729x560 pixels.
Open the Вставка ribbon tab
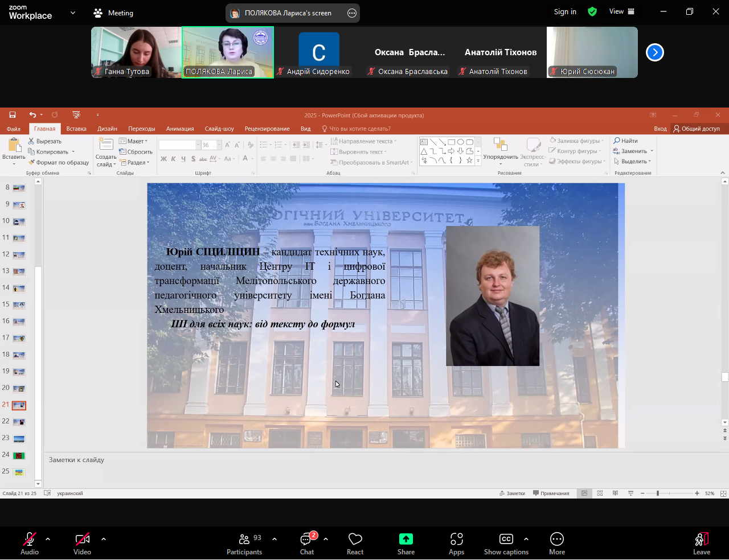click(x=76, y=129)
